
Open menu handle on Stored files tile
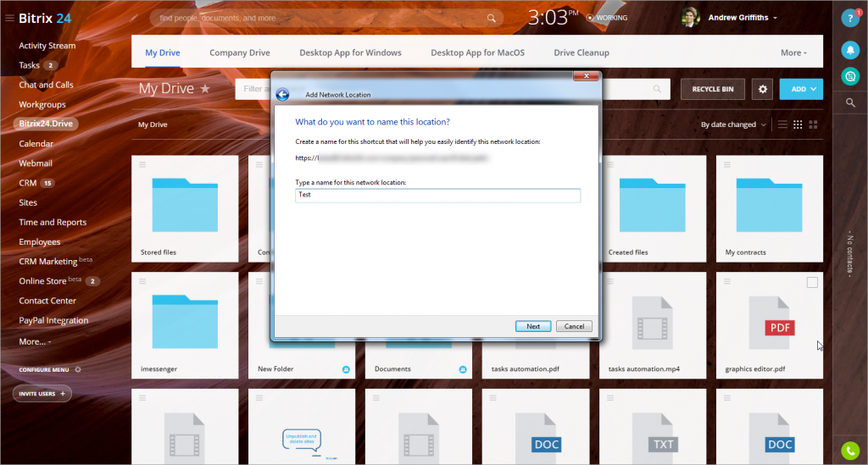pos(142,164)
